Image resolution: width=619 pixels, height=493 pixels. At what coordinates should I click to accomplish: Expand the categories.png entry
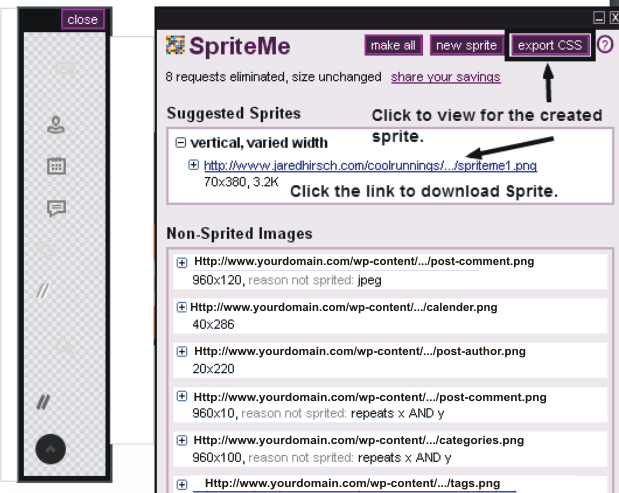pyautogui.click(x=182, y=440)
